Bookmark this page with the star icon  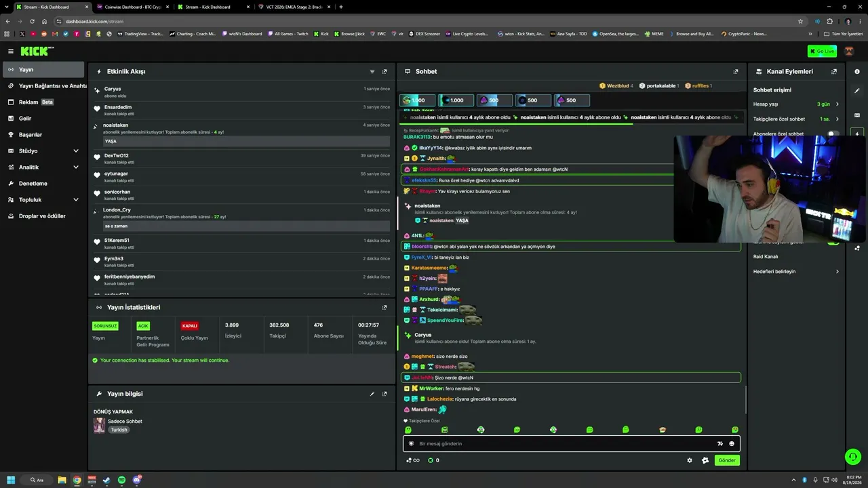click(x=801, y=21)
